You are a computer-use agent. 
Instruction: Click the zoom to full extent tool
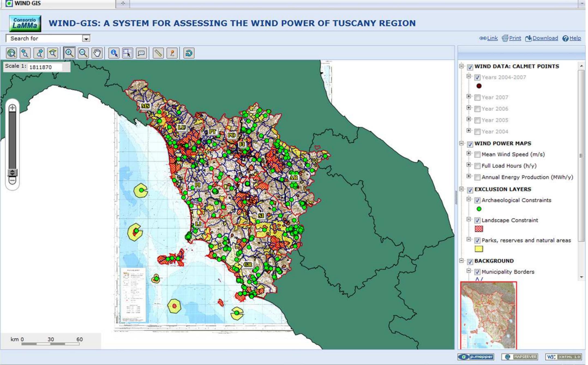(11, 53)
